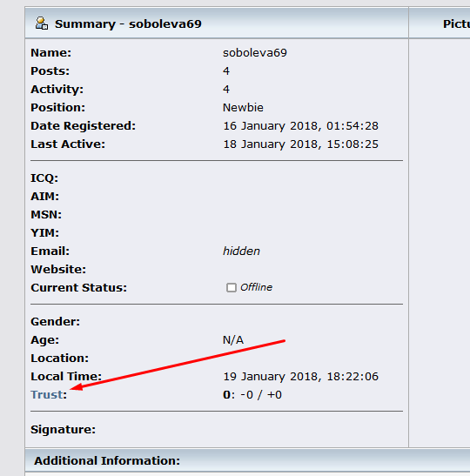Select the username value soboleva69
This screenshot has width=470, height=476.
[x=255, y=53]
